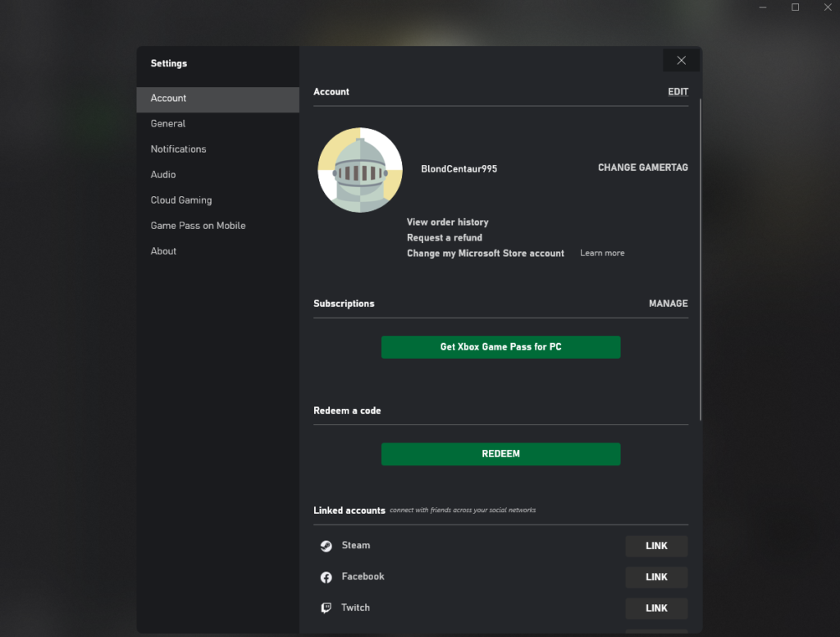Image resolution: width=840 pixels, height=637 pixels.
Task: Switch to Cloud Gaming settings
Action: tap(217, 200)
